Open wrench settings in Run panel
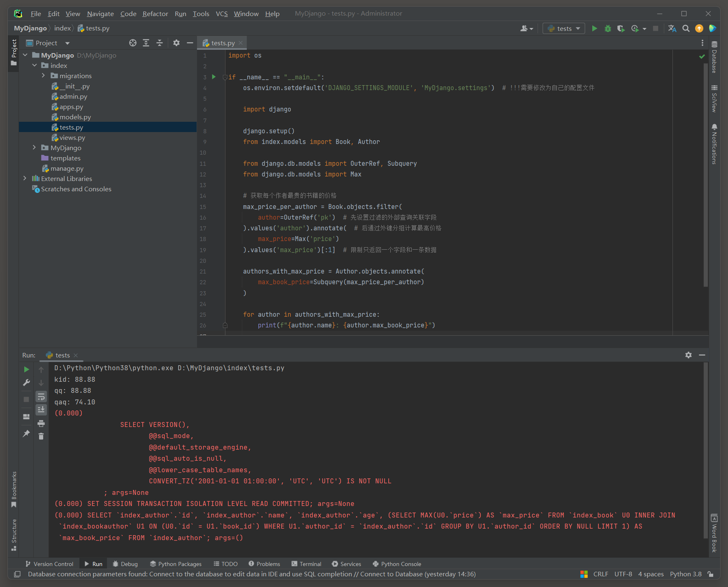728x587 pixels. (26, 383)
